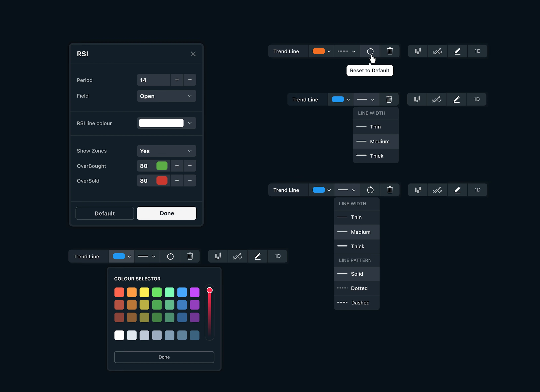The width and height of the screenshot is (540, 392).
Task: Click the reset icon in the orange Trend Line toolbar
Action: (x=370, y=51)
